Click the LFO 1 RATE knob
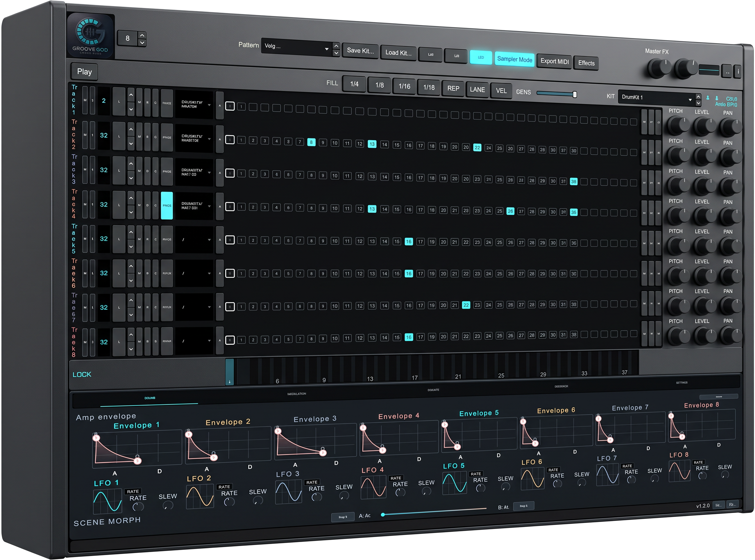 tap(138, 507)
